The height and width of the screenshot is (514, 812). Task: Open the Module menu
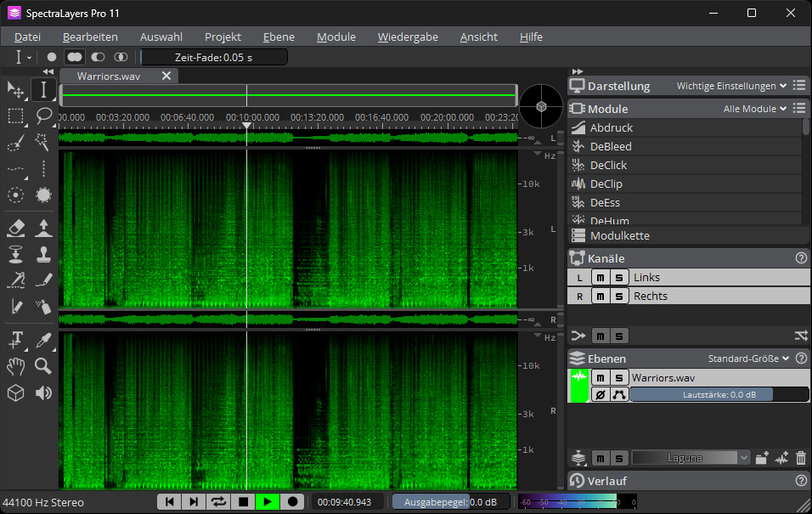336,37
